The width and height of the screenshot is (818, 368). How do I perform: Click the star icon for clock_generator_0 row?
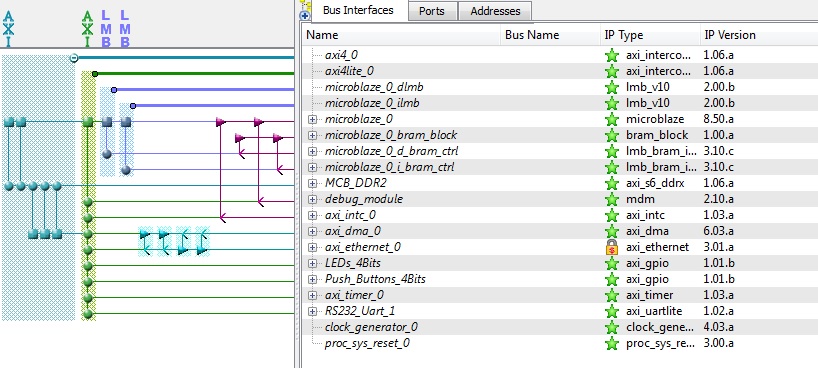(x=612, y=327)
